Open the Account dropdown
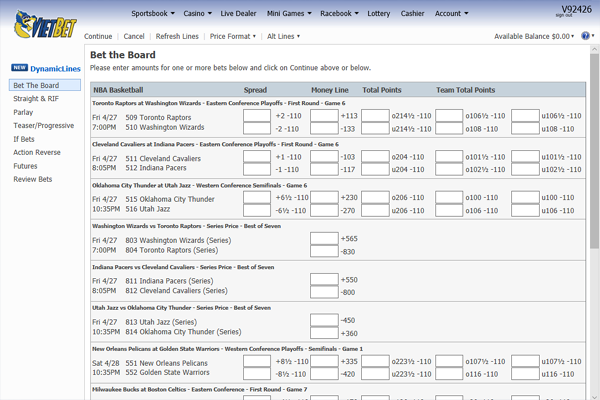 tap(451, 13)
